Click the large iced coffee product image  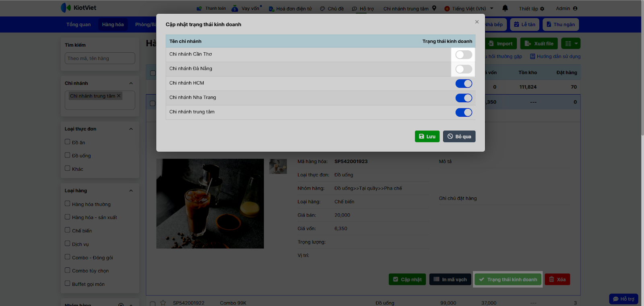[210, 204]
